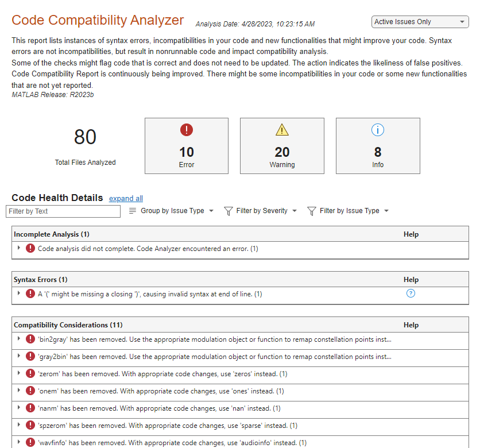Click the yellow Warning triangle icon
Screen dimensions: 480x448
point(282,130)
